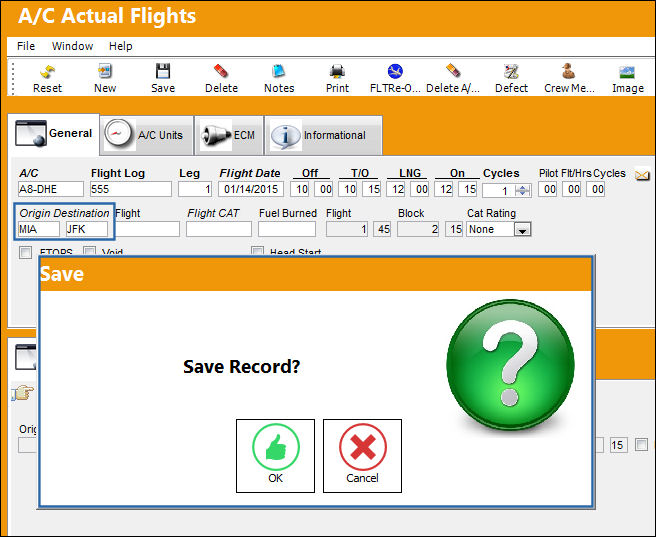Viewport: 656px width, 537px height.
Task: Switch to the Informational tab
Action: [323, 136]
